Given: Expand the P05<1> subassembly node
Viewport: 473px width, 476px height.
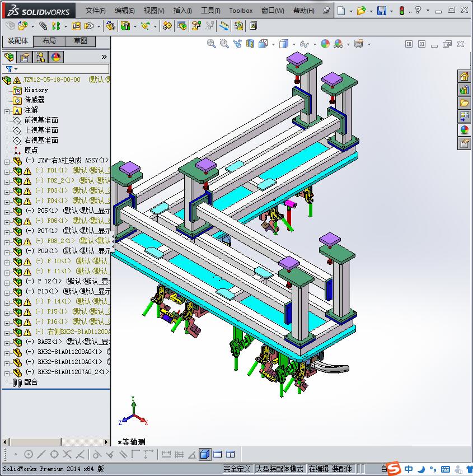Looking at the screenshot, I should pyautogui.click(x=7, y=212).
